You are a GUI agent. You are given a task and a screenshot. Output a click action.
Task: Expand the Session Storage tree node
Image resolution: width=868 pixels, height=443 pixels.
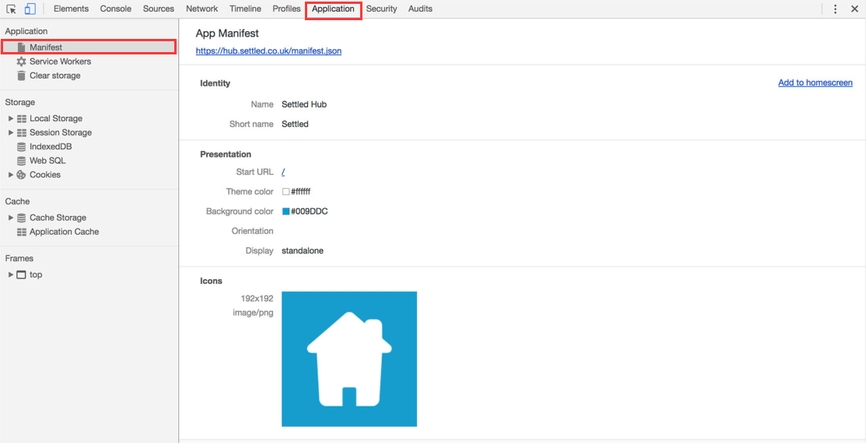pyautogui.click(x=11, y=133)
